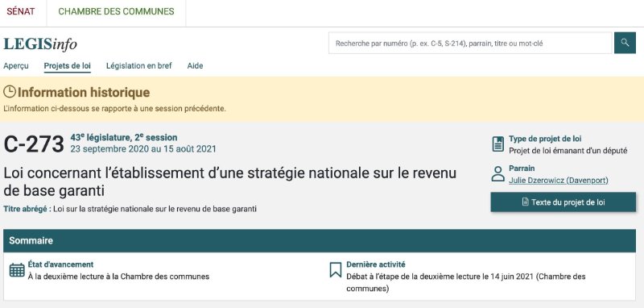The image size is (644, 308).
Task: Click the LEGISinfo logo
Action: tap(40, 44)
